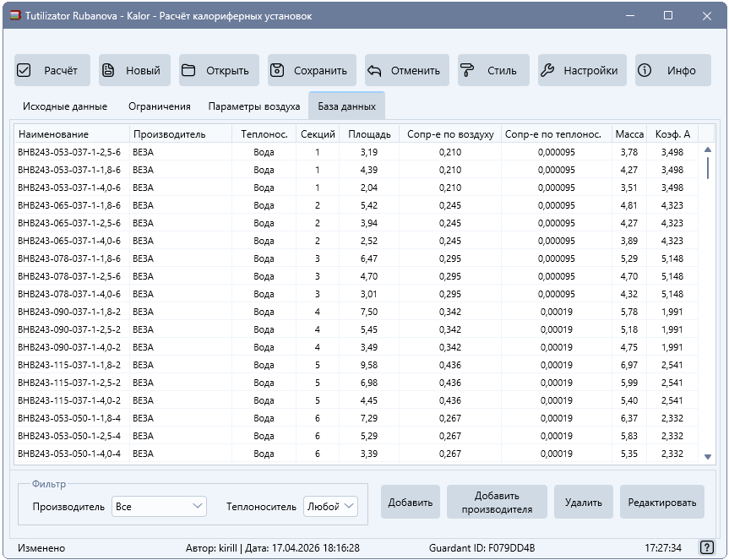Select row ВНВ243-115-037-1-2,5-2
This screenshot has width=729, height=560.
pos(356,382)
